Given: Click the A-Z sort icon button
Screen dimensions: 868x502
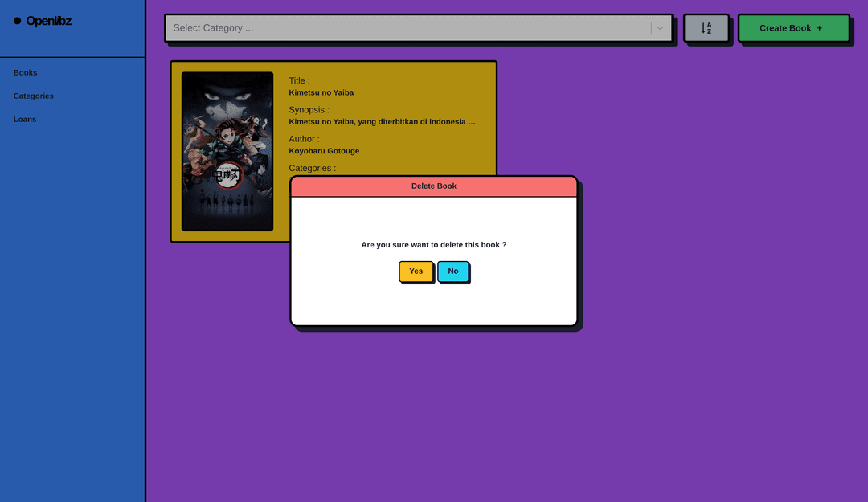Looking at the screenshot, I should click(x=706, y=28).
